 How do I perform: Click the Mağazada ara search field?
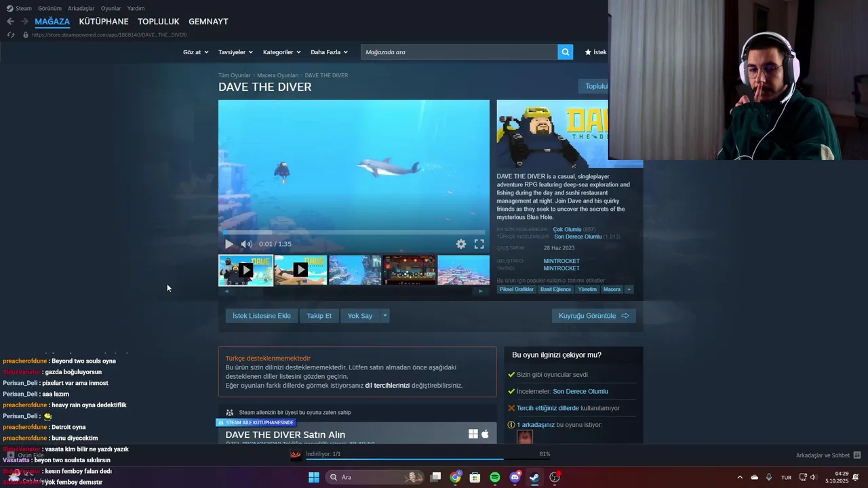coord(459,52)
